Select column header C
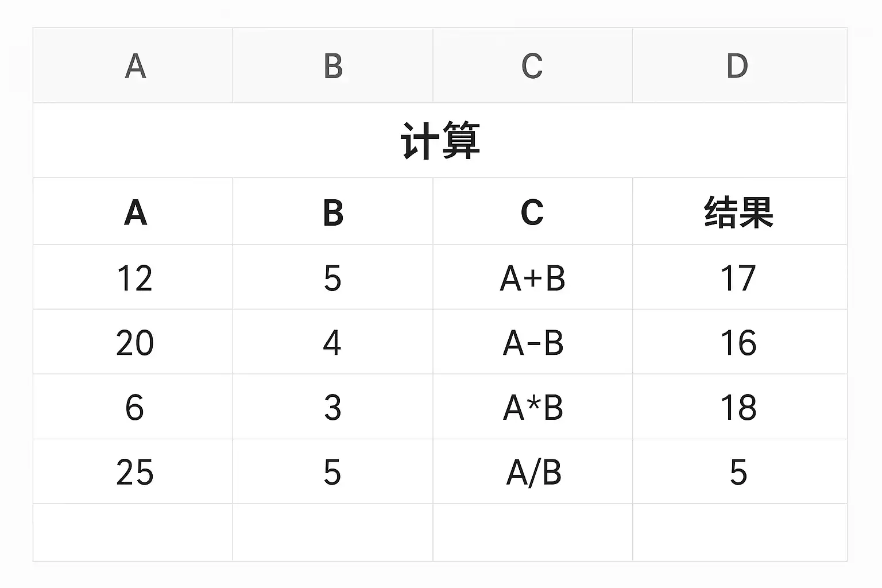The image size is (882, 588). point(533,65)
